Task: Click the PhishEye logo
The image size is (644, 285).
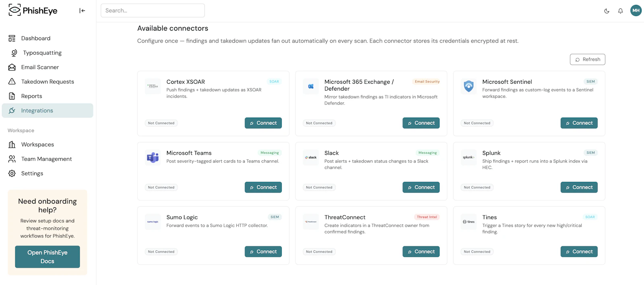Action: coord(33,10)
